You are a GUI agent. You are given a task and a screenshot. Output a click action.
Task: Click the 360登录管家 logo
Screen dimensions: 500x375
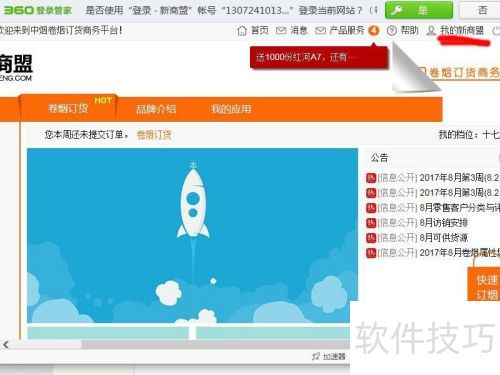[38, 10]
